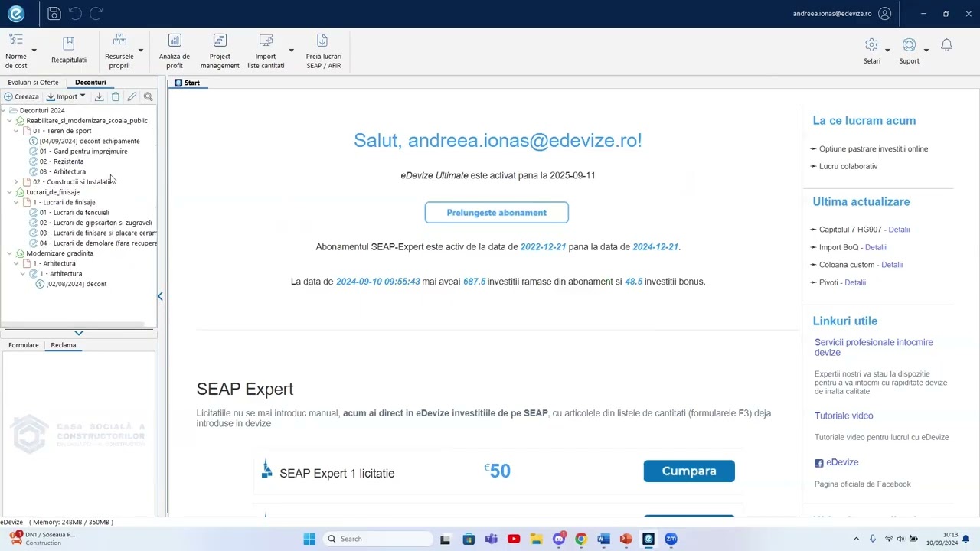Click the edit pencil icon
980x551 pixels.
tap(132, 96)
